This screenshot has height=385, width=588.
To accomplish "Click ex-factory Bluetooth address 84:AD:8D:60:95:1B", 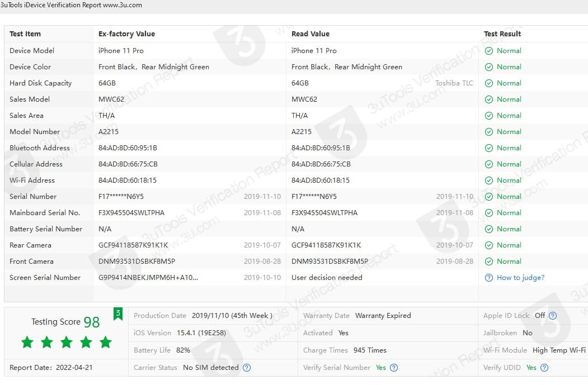I will click(x=128, y=148).
